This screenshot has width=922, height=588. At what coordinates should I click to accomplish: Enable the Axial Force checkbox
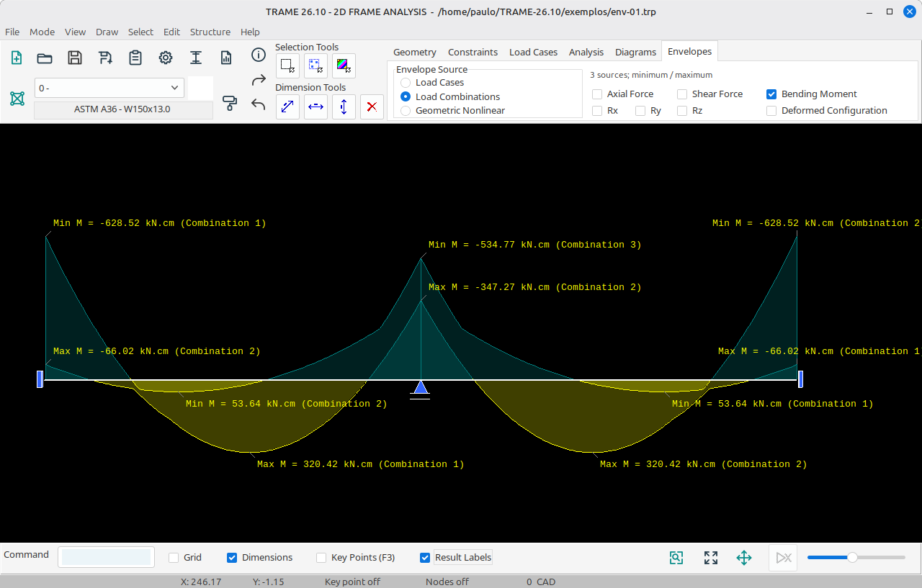[x=597, y=94]
